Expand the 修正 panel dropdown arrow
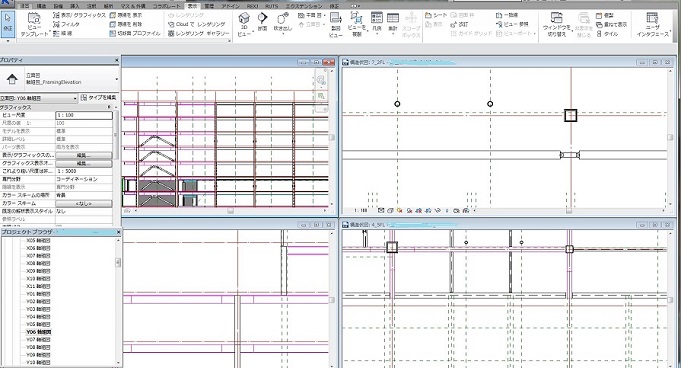 [x=8, y=40]
